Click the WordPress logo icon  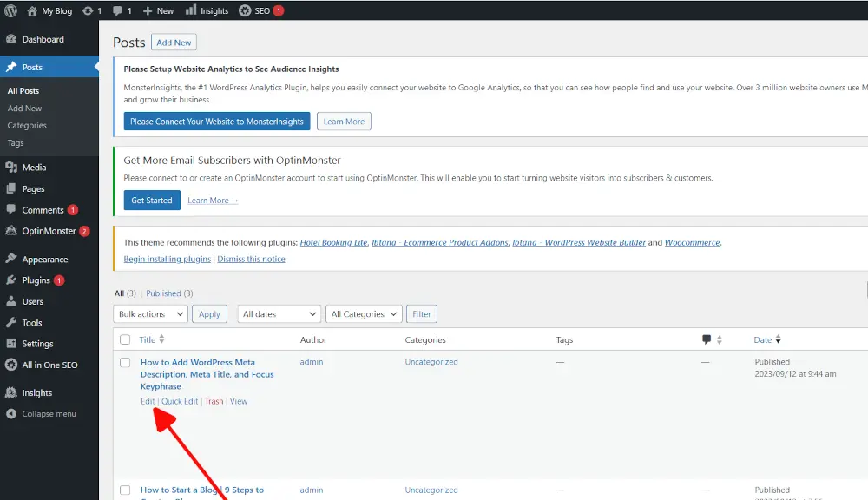[x=10, y=10]
